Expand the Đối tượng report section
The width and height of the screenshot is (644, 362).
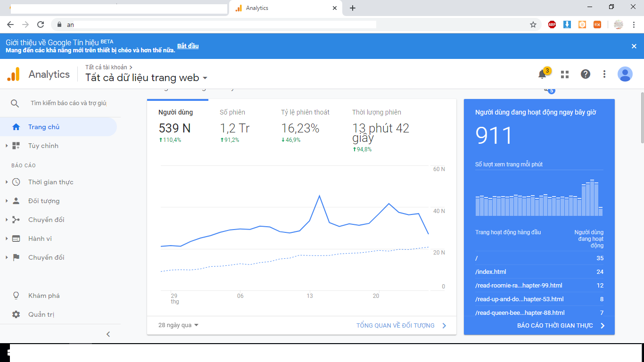[44, 201]
